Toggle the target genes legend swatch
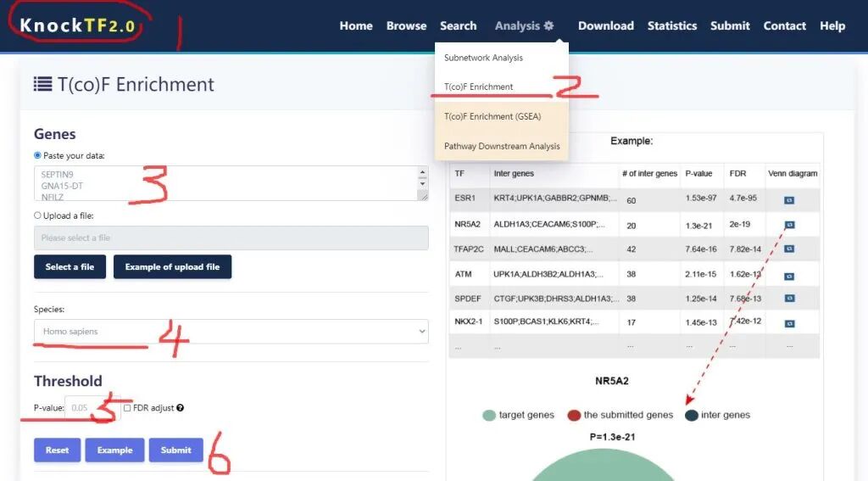868x481 pixels. [489, 415]
